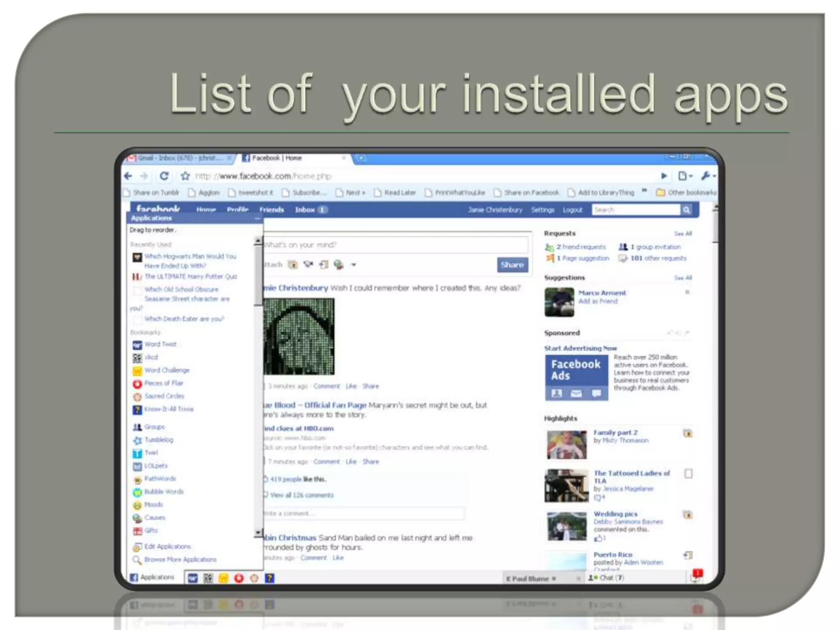Click Add as Friend under Marco Arment
The width and height of the screenshot is (840, 630).
pos(598,301)
